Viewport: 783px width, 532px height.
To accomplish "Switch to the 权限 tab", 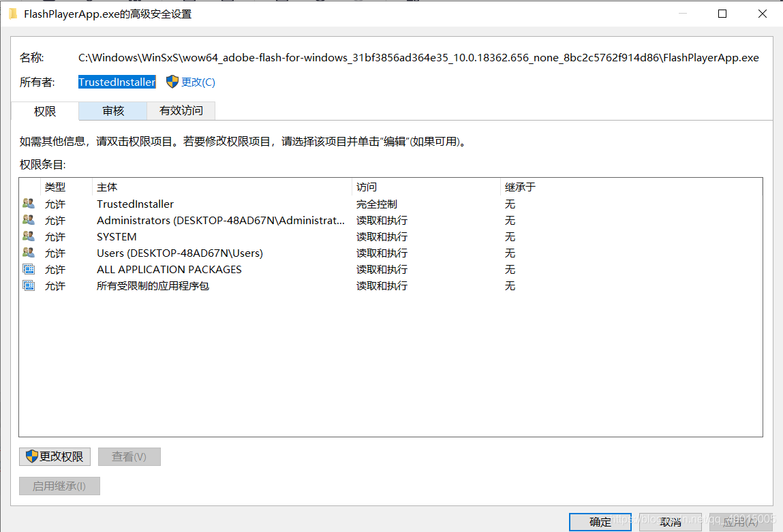I will [x=45, y=111].
